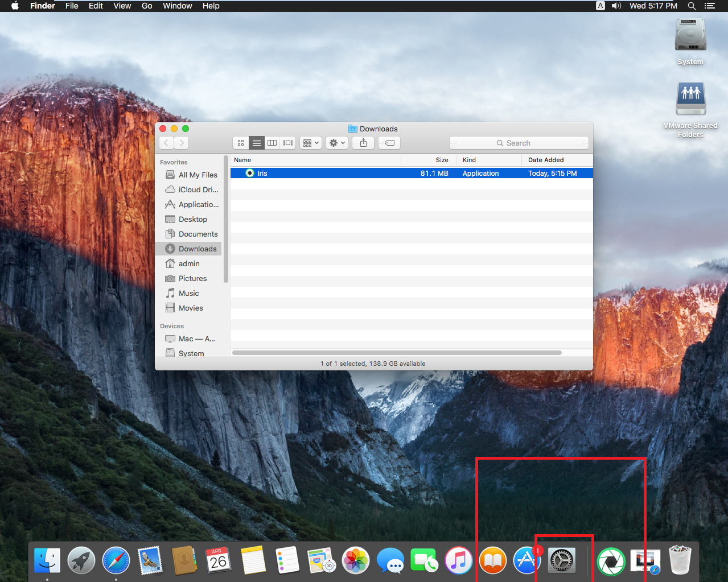Image resolution: width=728 pixels, height=582 pixels.
Task: Open Calendar icon showing 26 in Dock
Action: [x=219, y=561]
